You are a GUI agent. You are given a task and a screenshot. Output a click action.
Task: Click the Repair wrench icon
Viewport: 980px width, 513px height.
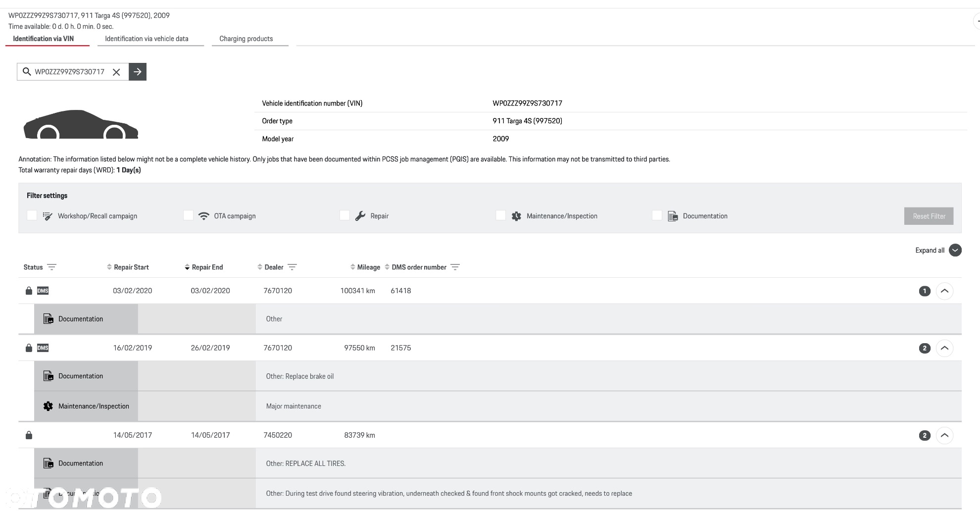click(x=360, y=216)
